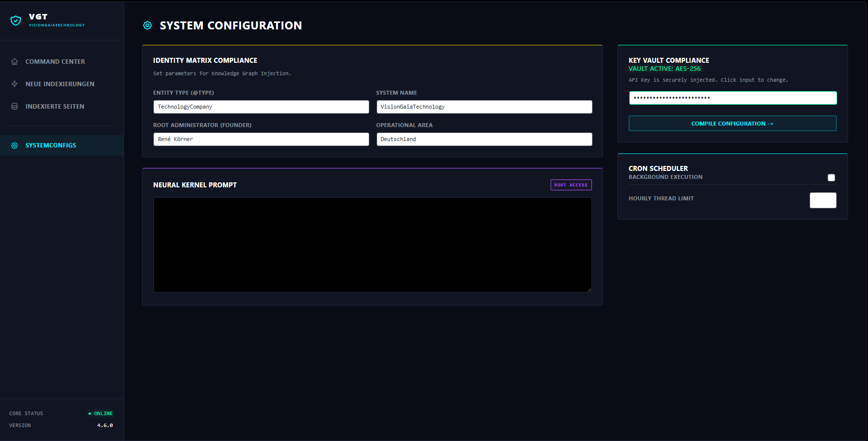
Task: Click the textarea resize handle corner
Action: [x=589, y=290]
